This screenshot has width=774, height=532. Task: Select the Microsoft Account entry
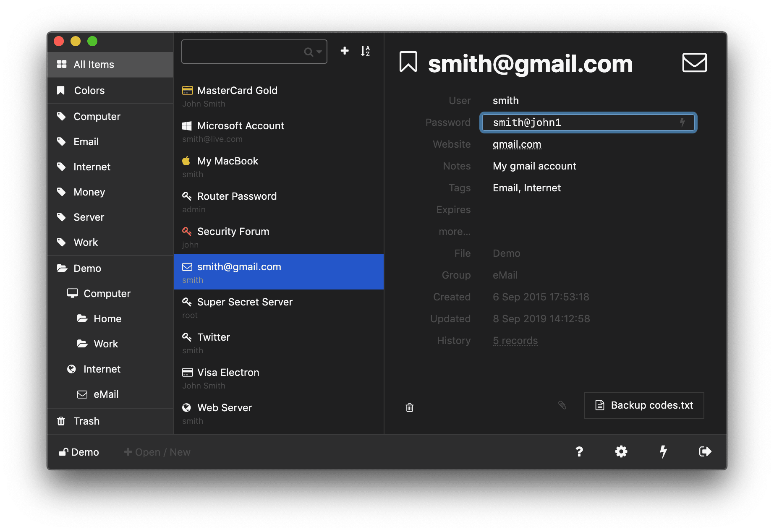[279, 132]
